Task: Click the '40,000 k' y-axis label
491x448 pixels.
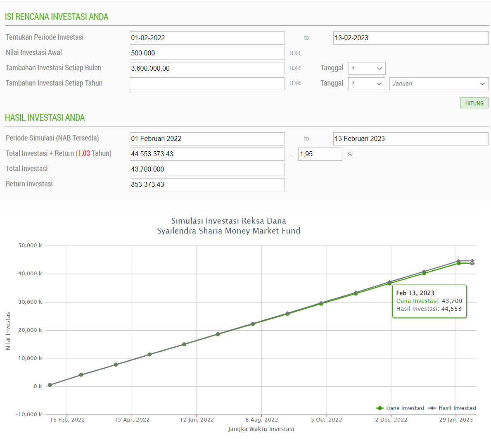Action: pos(30,274)
